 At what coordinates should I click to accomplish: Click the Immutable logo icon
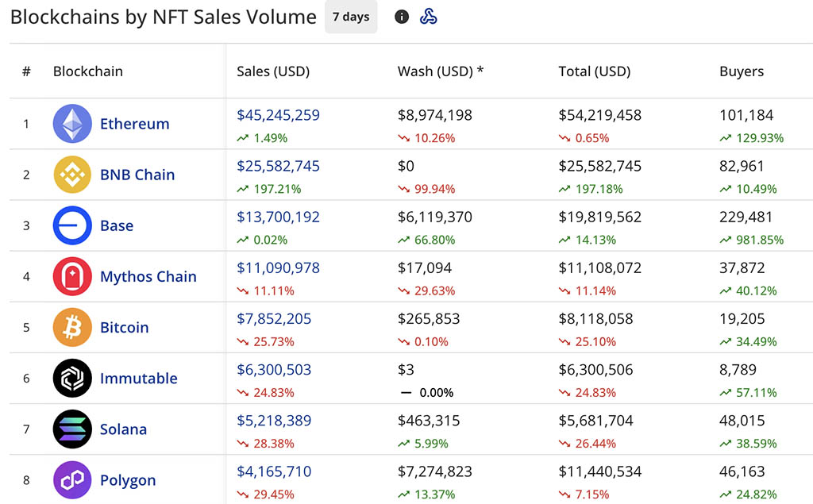(72, 379)
